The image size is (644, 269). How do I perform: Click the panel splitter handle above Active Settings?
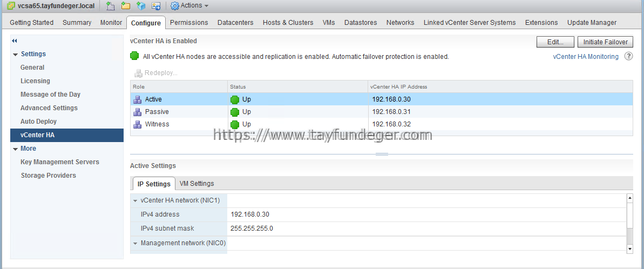pyautogui.click(x=382, y=154)
